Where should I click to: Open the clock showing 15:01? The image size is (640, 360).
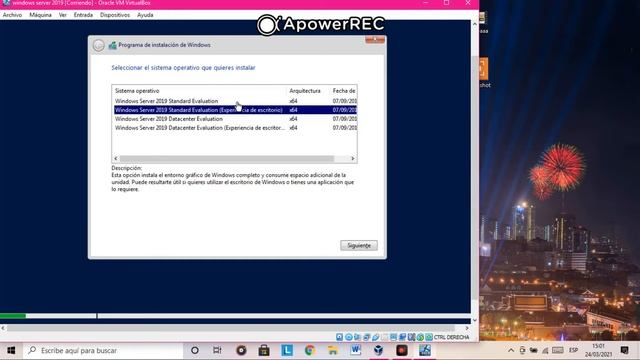(x=598, y=350)
